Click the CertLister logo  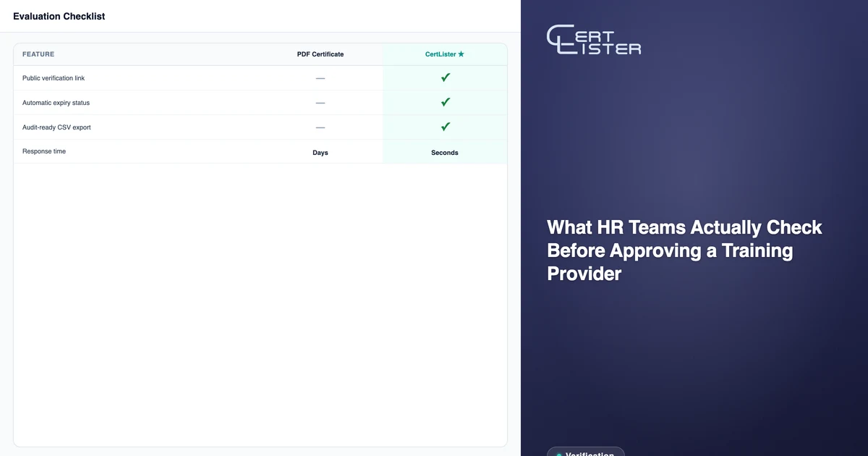pyautogui.click(x=594, y=41)
